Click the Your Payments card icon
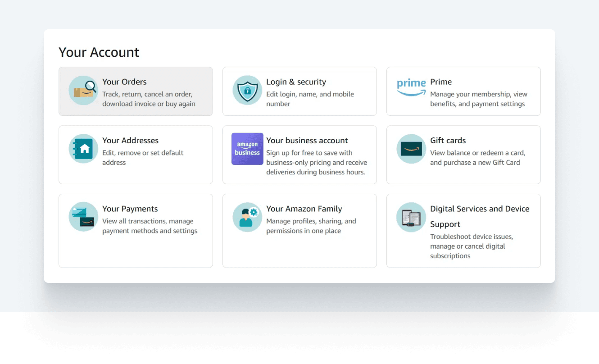599x364 pixels. click(x=83, y=217)
